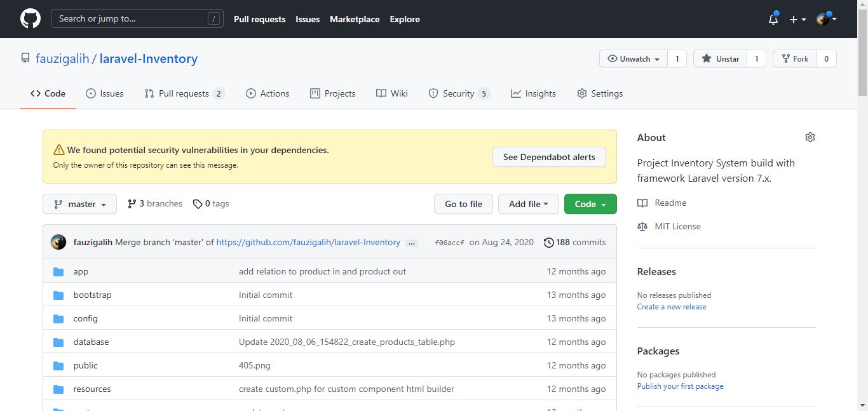
Task: Open the app folder
Action: [x=81, y=271]
